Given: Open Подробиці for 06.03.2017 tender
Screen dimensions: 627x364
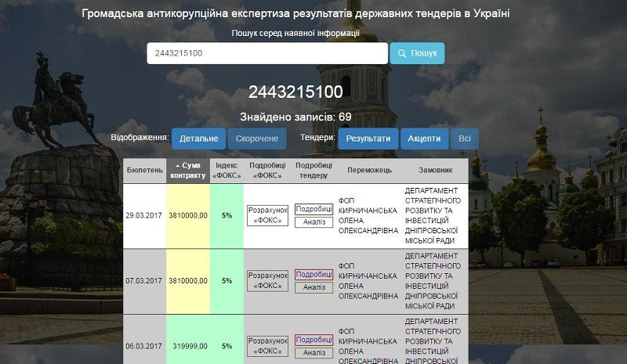Looking at the screenshot, I should point(314,340).
